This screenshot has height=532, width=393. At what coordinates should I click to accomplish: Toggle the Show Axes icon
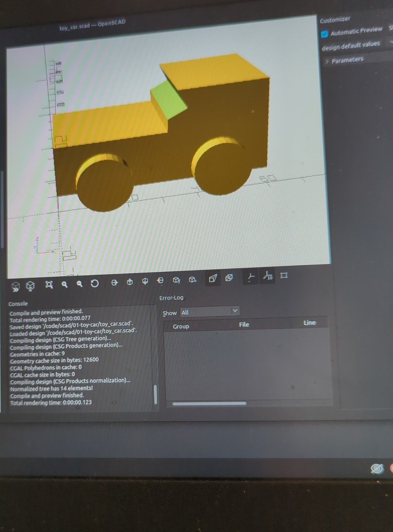coord(251,277)
